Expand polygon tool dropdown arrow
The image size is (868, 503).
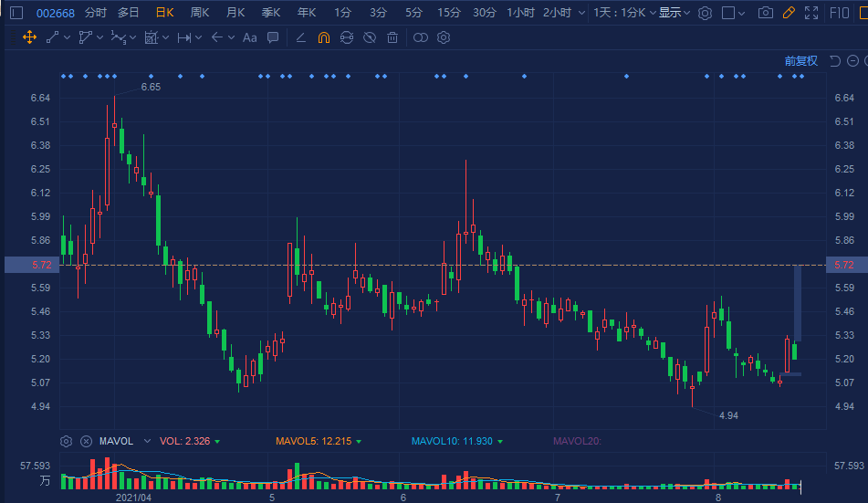click(x=99, y=37)
